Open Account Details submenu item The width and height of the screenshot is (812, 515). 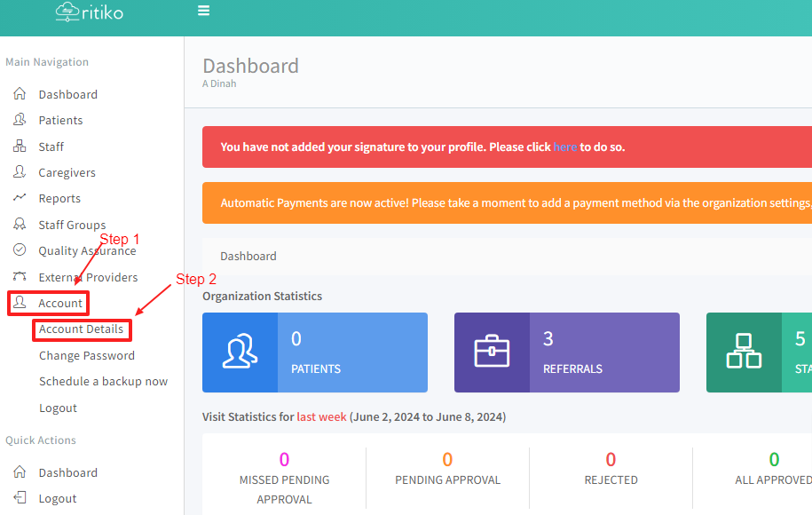pyautogui.click(x=81, y=329)
